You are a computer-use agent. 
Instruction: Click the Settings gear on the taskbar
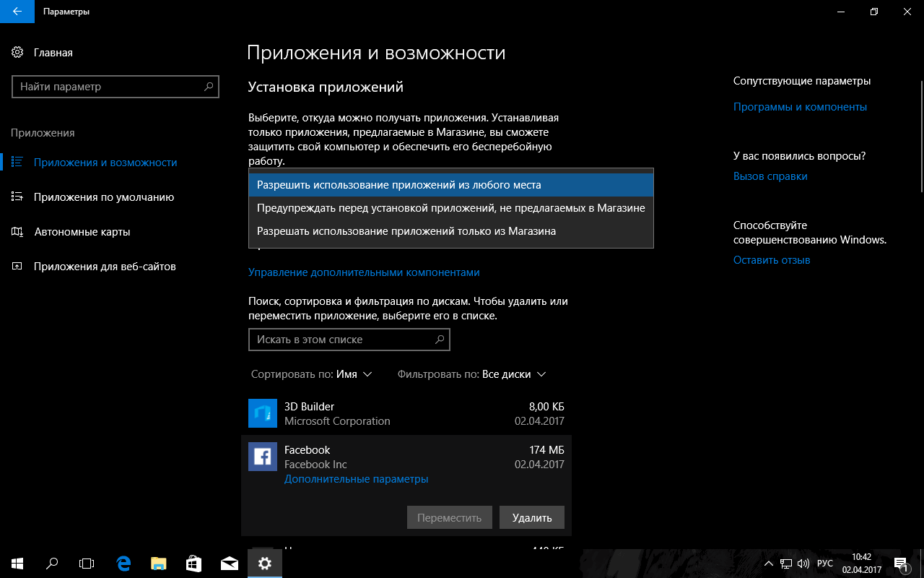click(x=265, y=564)
